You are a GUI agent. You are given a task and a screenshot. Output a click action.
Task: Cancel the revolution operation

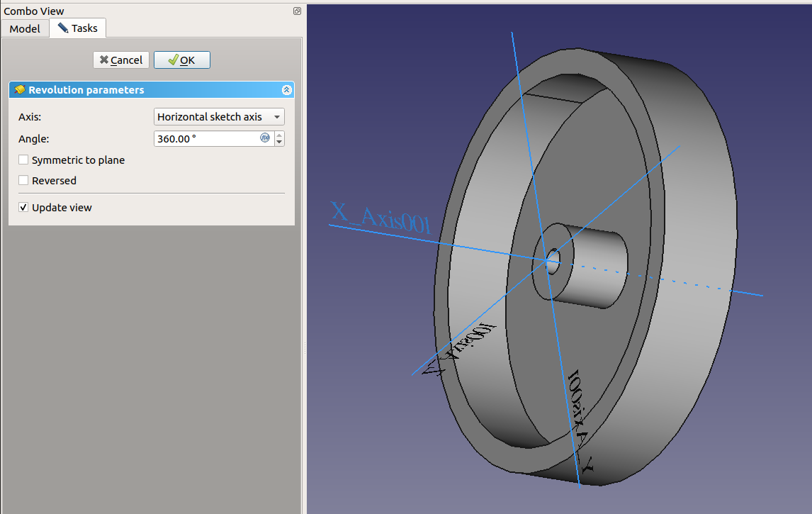coord(121,60)
